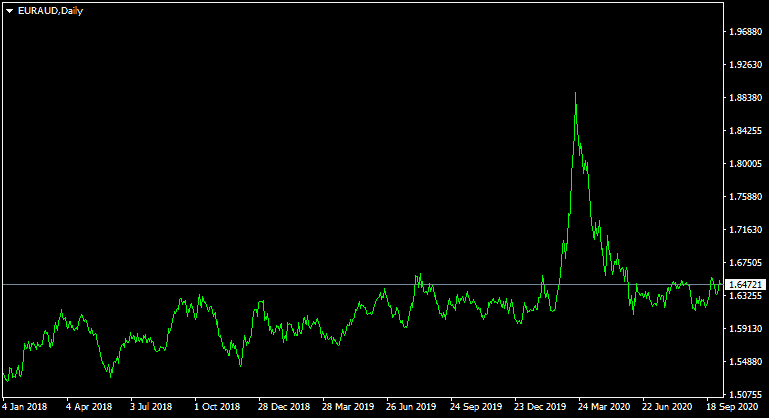Click the 22 Jun 2020 date label

click(667, 407)
